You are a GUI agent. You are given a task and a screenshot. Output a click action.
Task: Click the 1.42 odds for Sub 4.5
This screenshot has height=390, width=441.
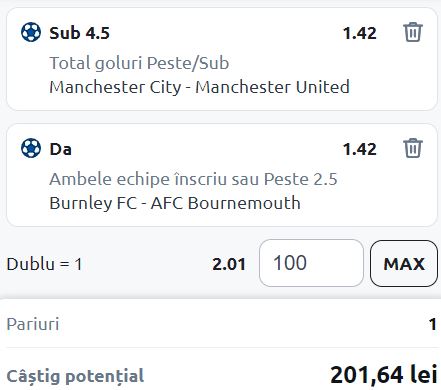(360, 33)
